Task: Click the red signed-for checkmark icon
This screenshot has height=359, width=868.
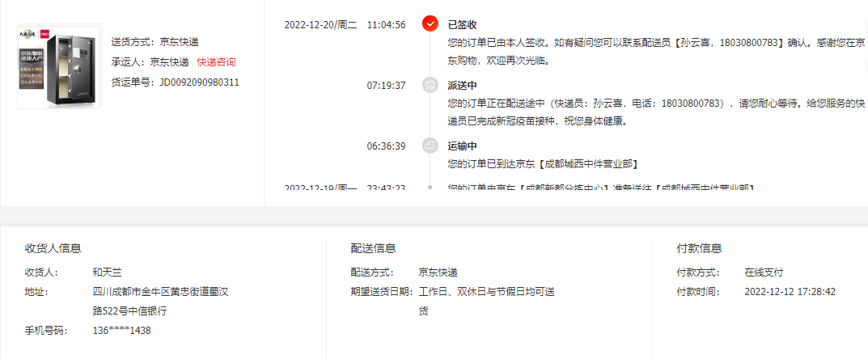Action: click(430, 23)
